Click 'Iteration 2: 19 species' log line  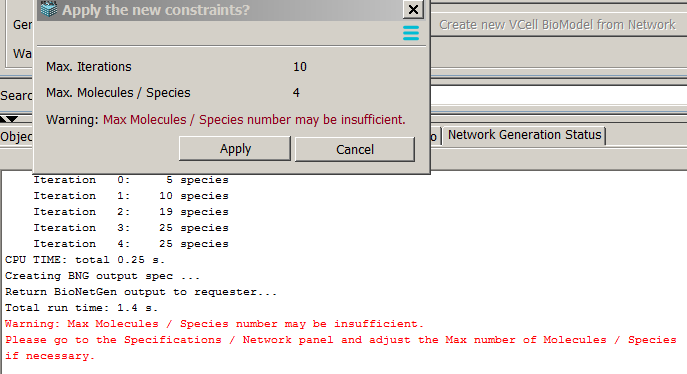(131, 212)
